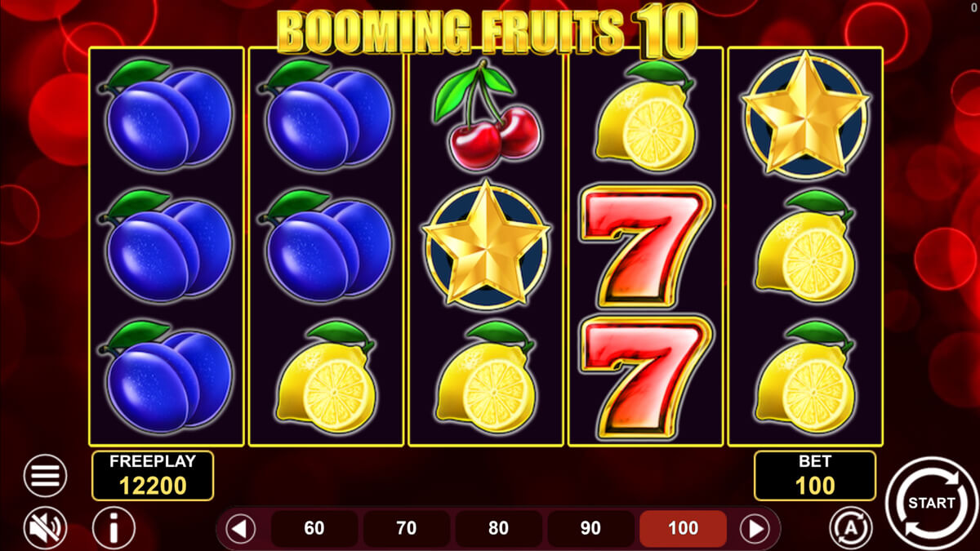Show lower bets with the left arrow
The height and width of the screenshot is (551, 980).
coord(240,529)
